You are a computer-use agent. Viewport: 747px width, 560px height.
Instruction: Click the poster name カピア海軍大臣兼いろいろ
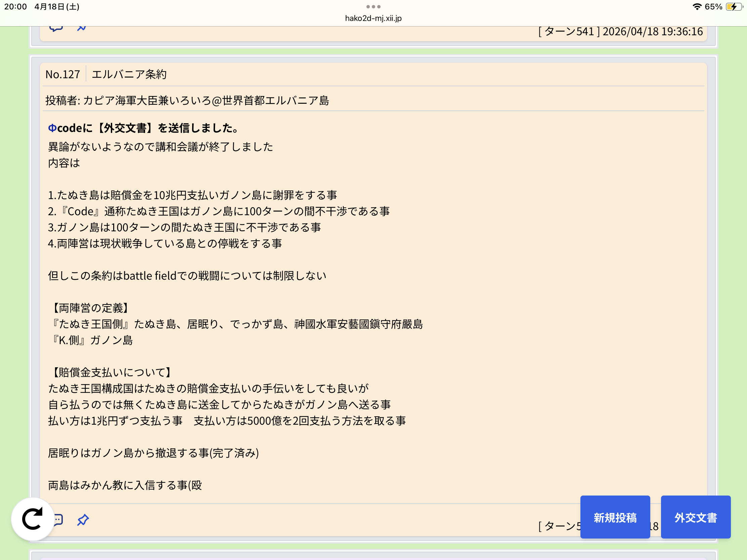click(x=147, y=101)
